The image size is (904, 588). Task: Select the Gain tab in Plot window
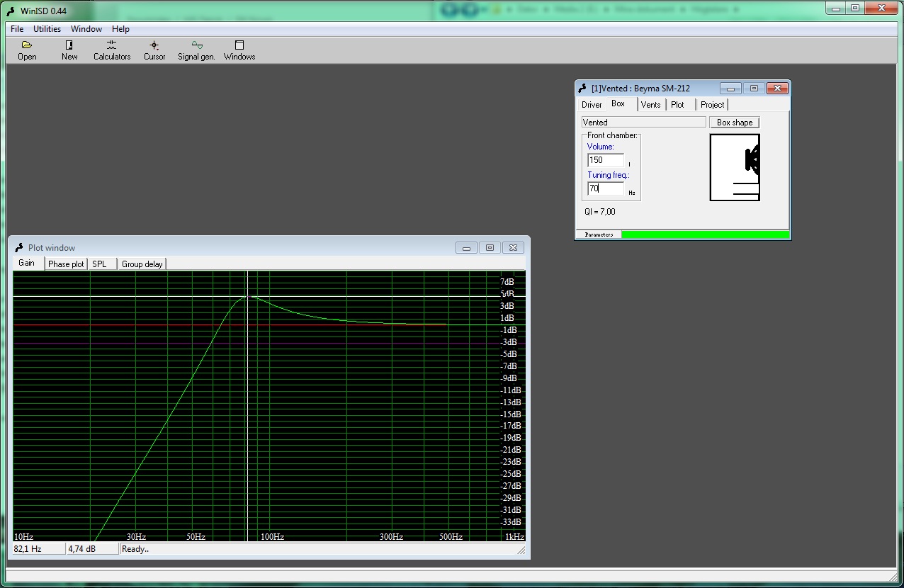click(x=27, y=263)
